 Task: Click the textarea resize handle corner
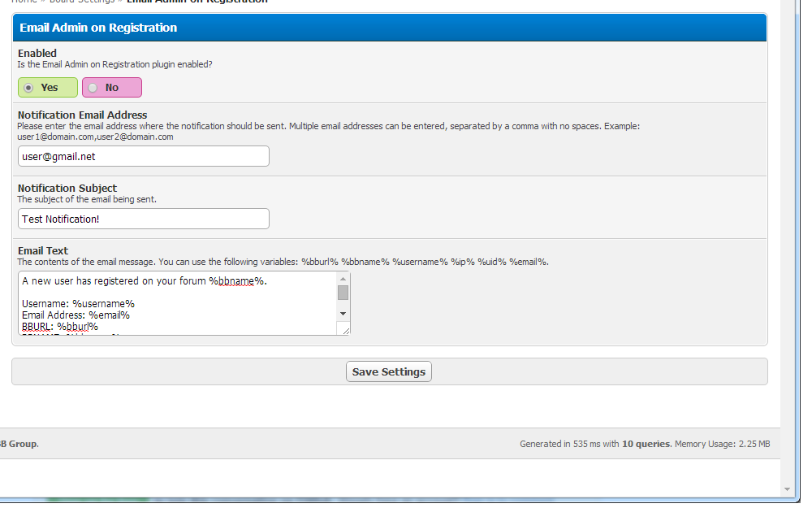pyautogui.click(x=346, y=330)
